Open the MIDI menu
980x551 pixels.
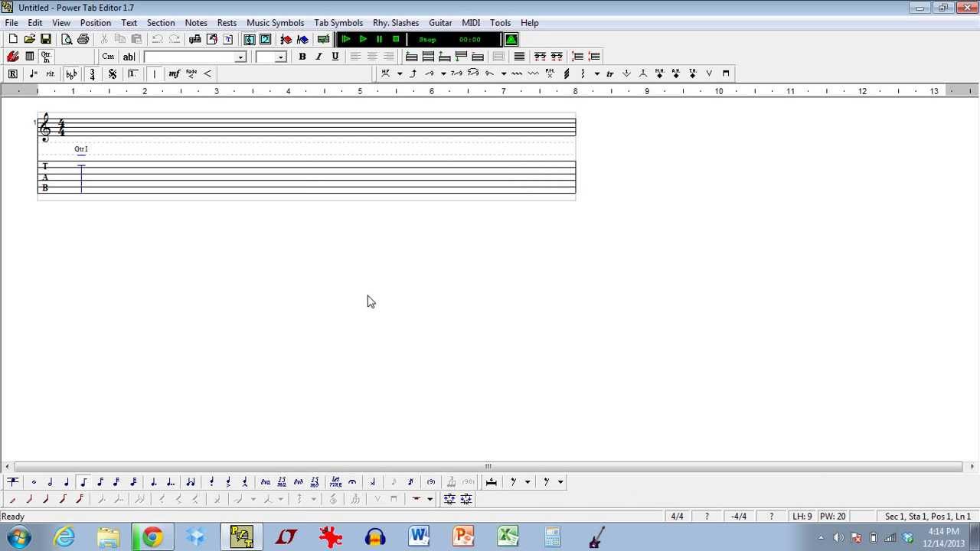pyautogui.click(x=471, y=23)
